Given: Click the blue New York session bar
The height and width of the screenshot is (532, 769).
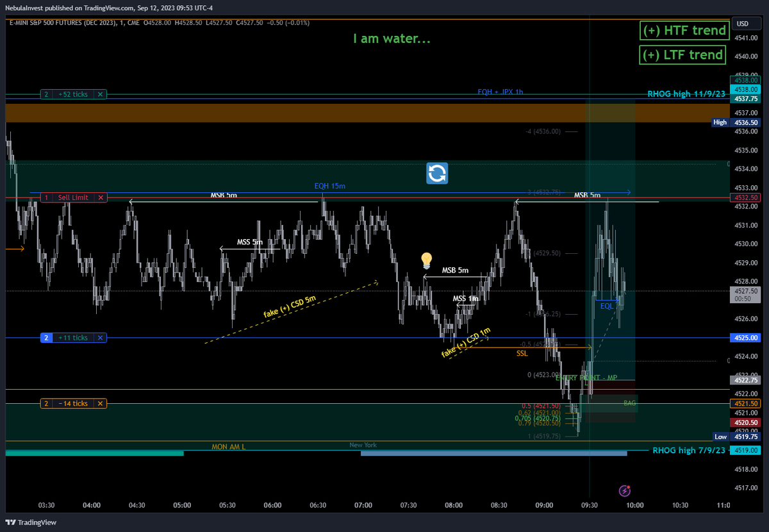Looking at the screenshot, I should tap(493, 453).
